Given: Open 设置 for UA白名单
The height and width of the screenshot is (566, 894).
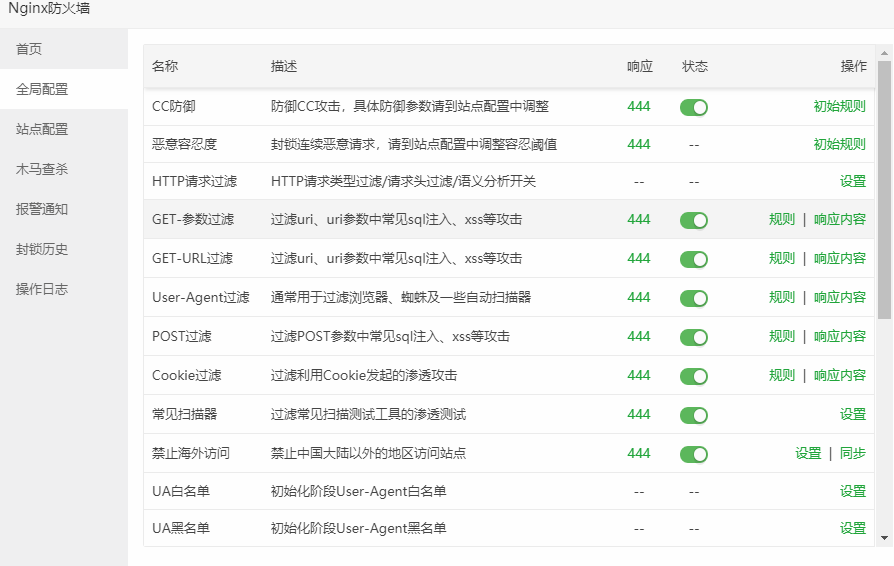Looking at the screenshot, I should pyautogui.click(x=852, y=491).
